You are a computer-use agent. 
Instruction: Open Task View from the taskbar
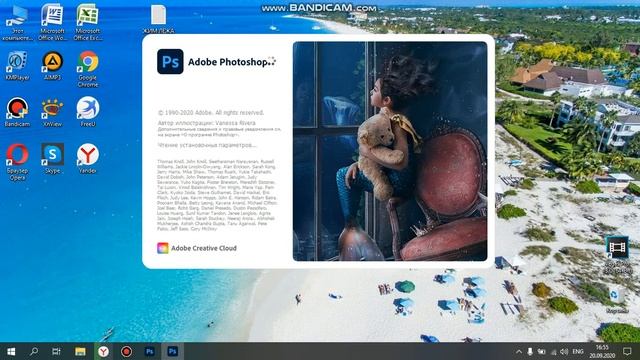tap(57, 351)
